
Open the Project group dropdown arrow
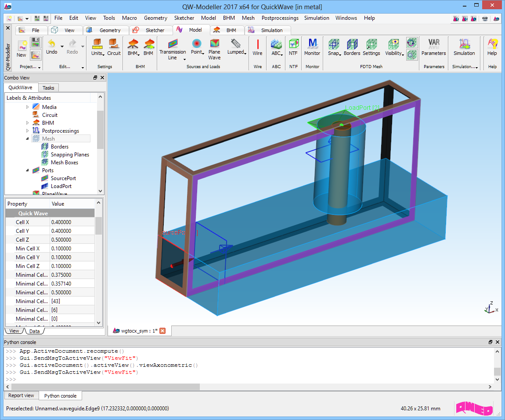click(x=39, y=67)
